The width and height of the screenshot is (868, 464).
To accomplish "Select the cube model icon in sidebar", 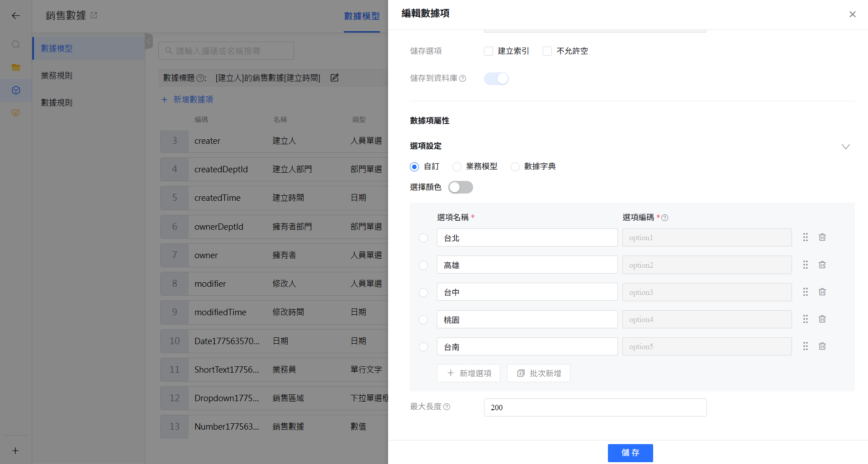I will 16,90.
